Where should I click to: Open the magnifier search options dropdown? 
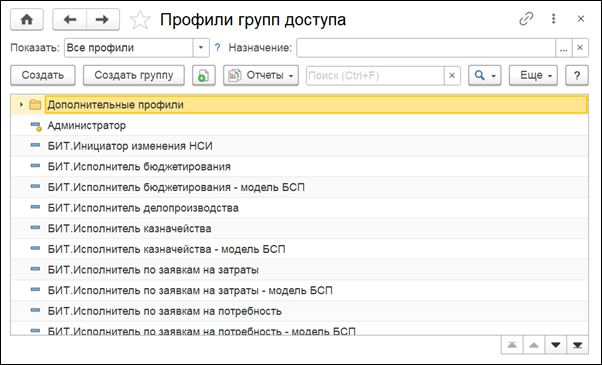click(x=485, y=75)
